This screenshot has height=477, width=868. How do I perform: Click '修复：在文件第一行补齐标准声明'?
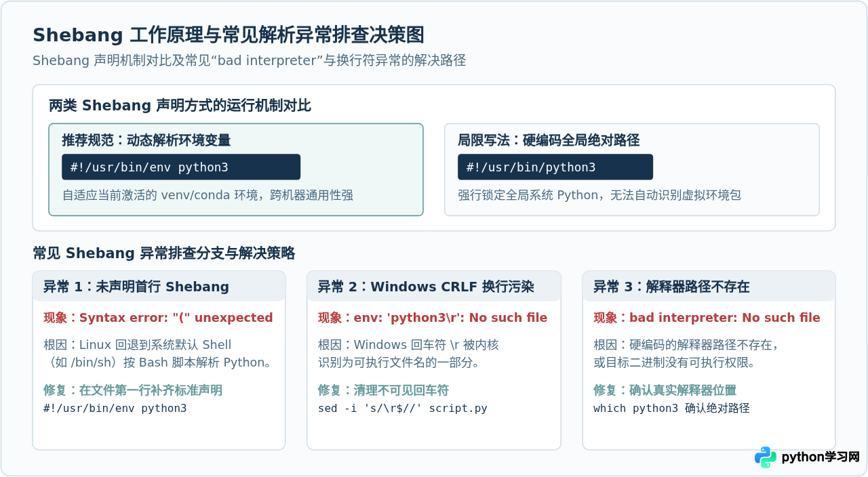[133, 390]
